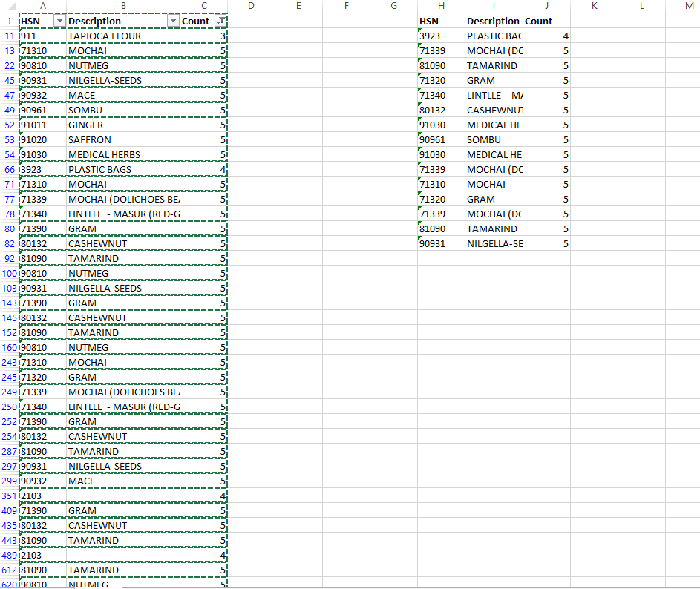Open the Description column filter dropdown
This screenshot has width=700, height=589.
click(173, 21)
